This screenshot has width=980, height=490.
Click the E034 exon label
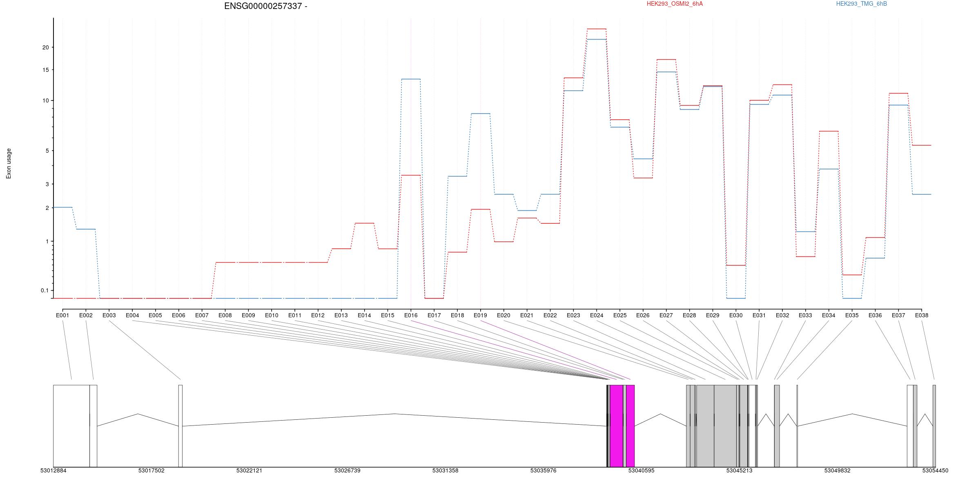point(829,315)
